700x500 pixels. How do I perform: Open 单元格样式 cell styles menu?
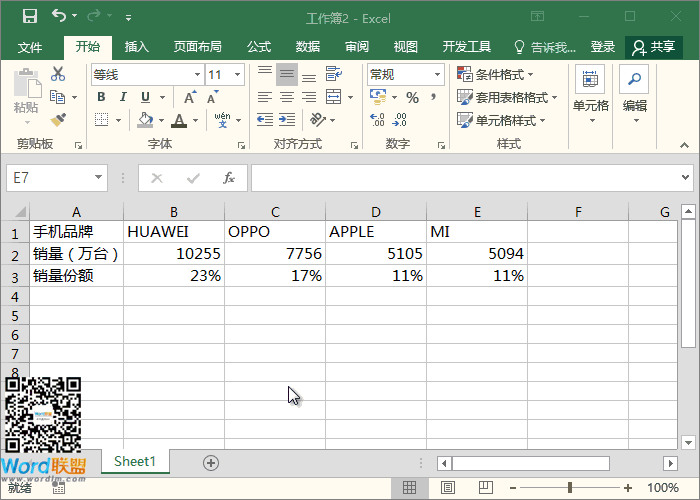pos(501,120)
